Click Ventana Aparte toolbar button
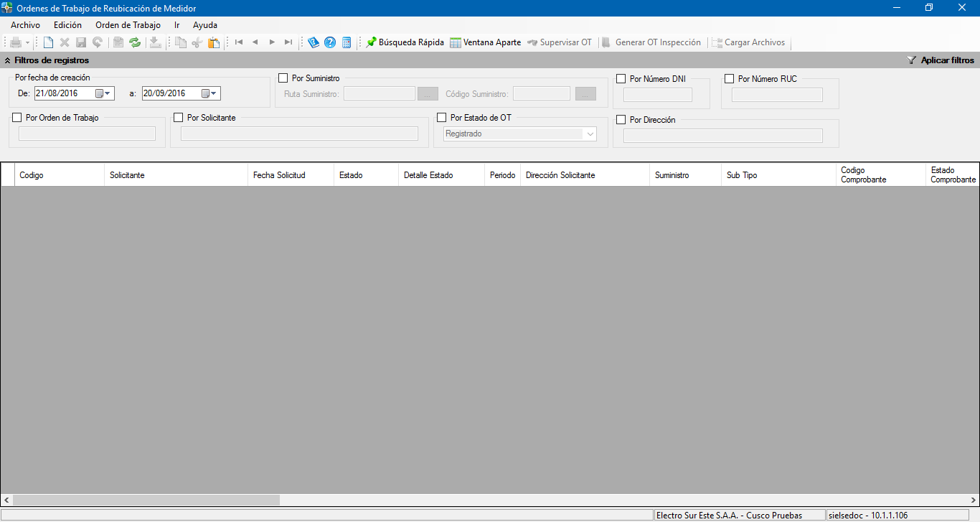This screenshot has height=522, width=980. pyautogui.click(x=486, y=42)
